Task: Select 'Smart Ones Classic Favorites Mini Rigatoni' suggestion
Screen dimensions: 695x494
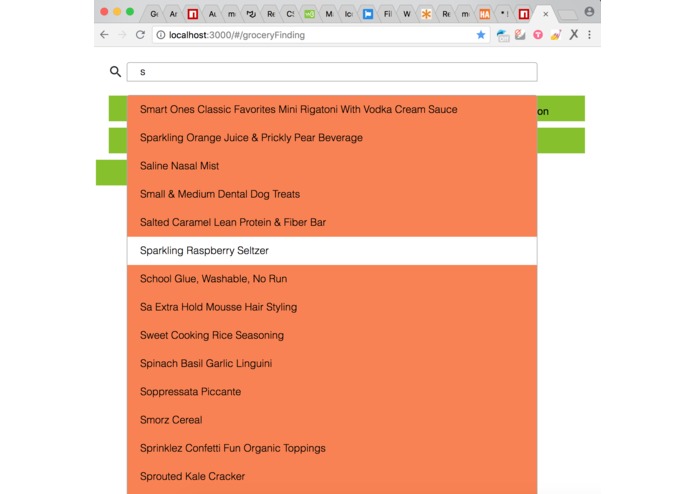Action: (332, 109)
